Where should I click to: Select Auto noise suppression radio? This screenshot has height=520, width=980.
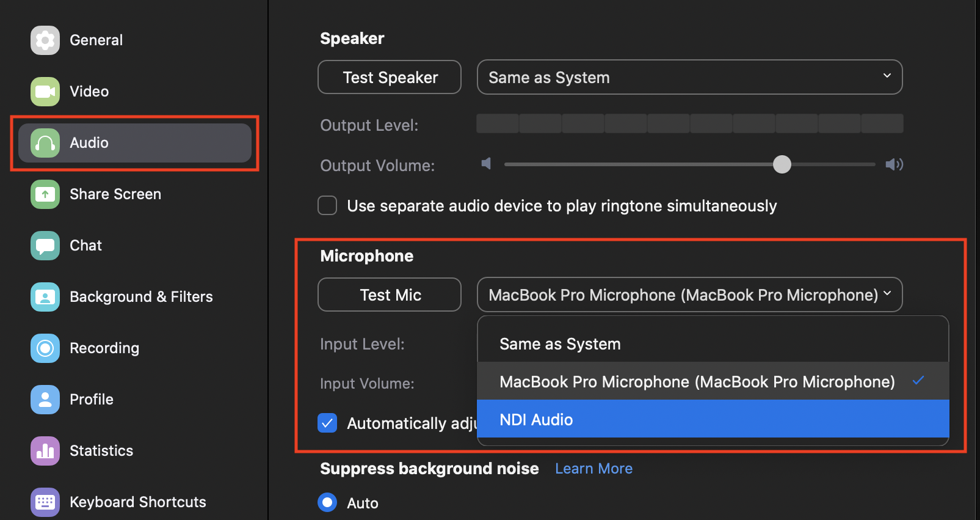pos(327,502)
